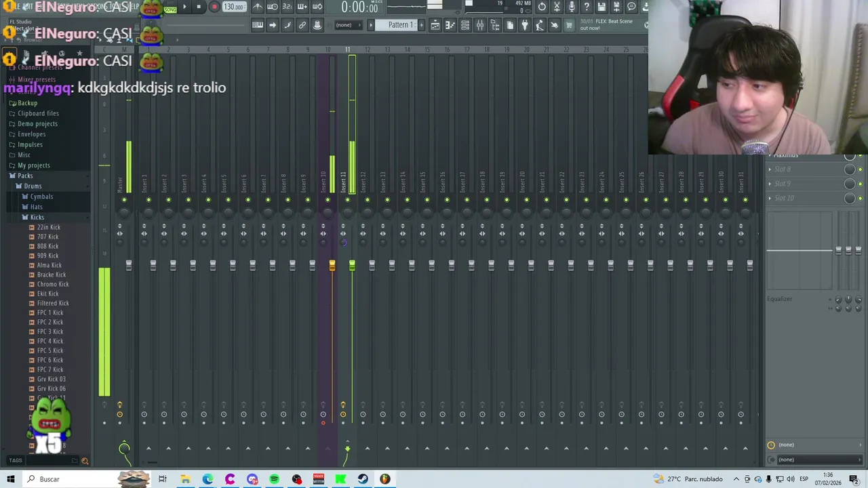Arm the red record button
The width and height of the screenshot is (868, 488).
pos(214,7)
